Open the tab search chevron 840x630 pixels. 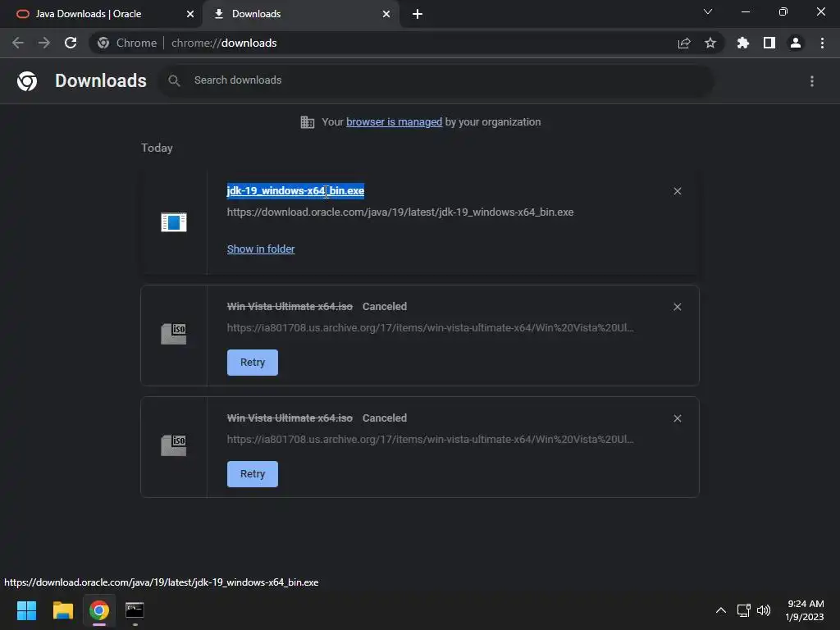(708, 11)
